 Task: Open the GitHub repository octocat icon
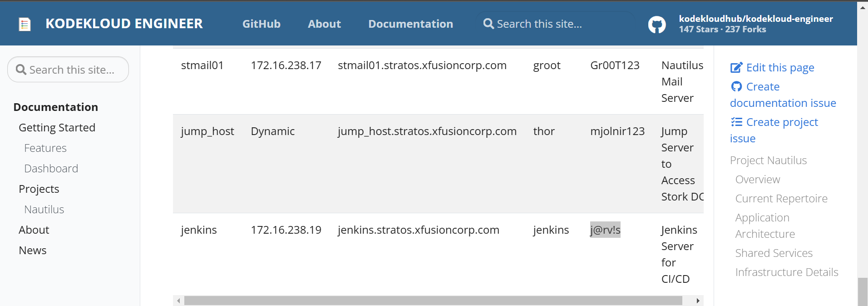(x=656, y=25)
